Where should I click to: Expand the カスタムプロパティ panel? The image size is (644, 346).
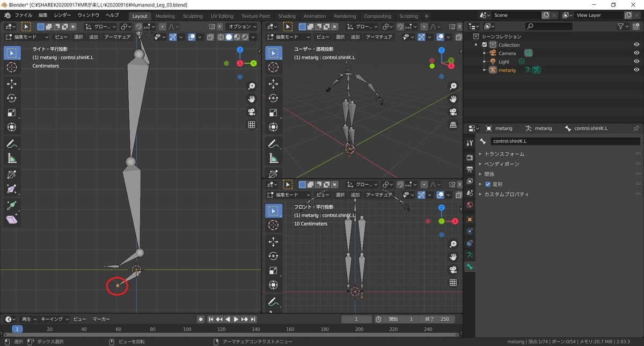[507, 194]
